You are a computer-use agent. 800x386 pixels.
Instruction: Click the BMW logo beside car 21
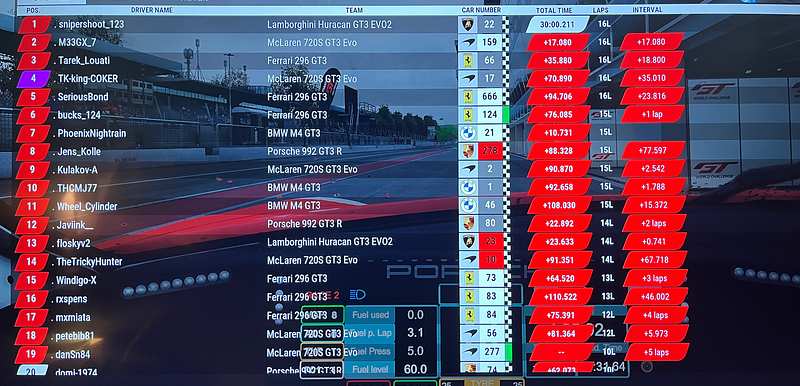pos(468,134)
